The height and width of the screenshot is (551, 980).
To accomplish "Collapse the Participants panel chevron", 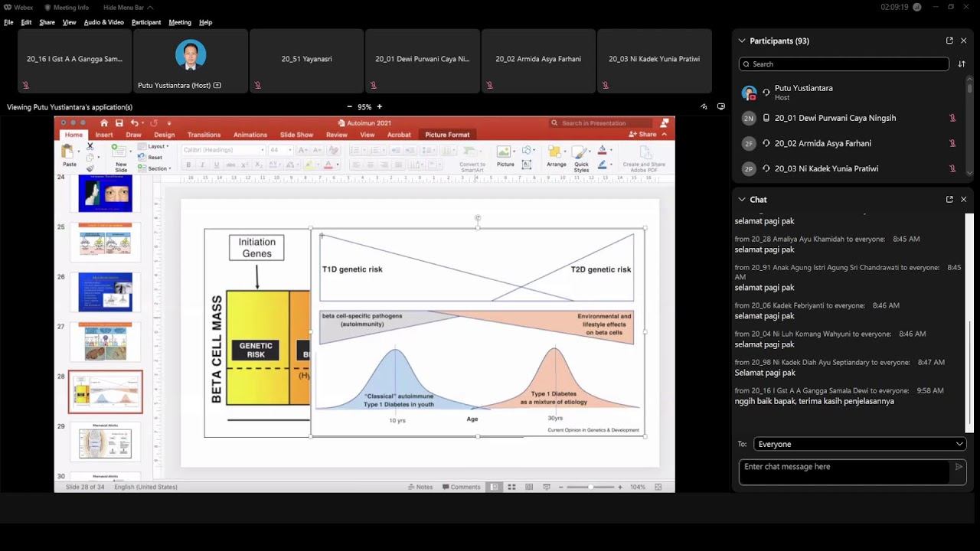I will (742, 41).
